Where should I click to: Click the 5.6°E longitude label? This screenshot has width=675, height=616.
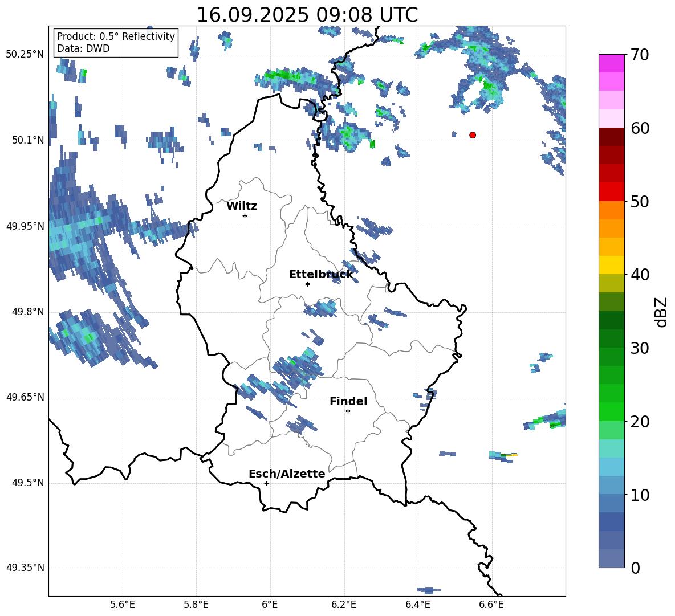[x=123, y=605]
